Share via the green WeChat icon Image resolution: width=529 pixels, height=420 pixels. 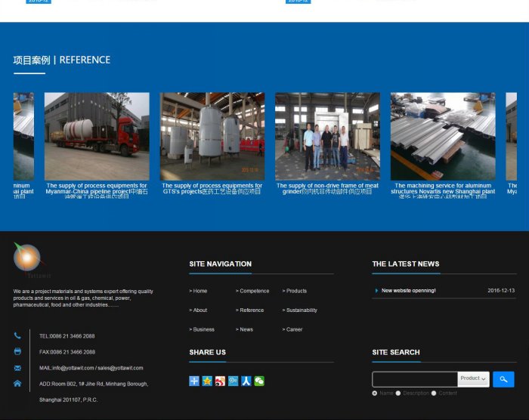click(x=259, y=381)
